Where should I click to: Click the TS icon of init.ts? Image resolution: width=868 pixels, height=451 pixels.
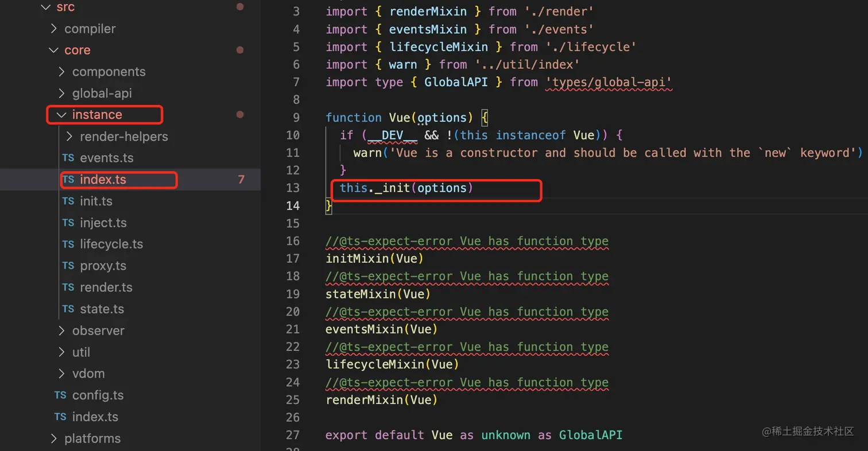point(68,201)
